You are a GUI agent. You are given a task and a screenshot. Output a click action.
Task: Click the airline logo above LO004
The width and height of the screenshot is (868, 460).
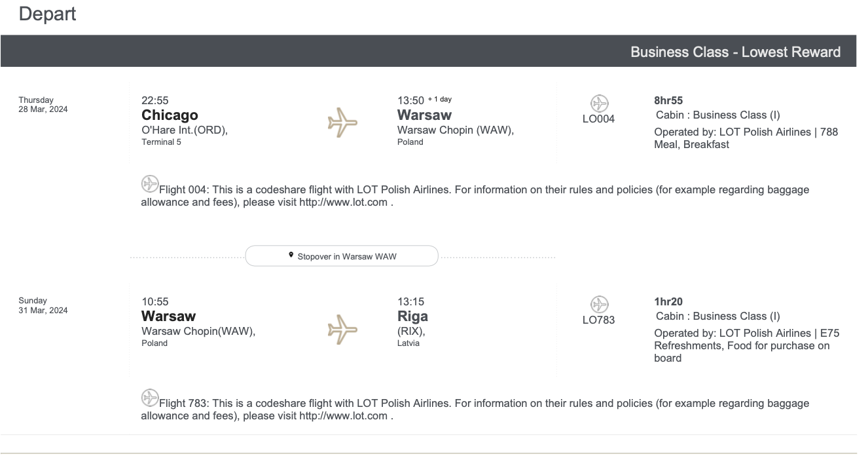tap(599, 104)
